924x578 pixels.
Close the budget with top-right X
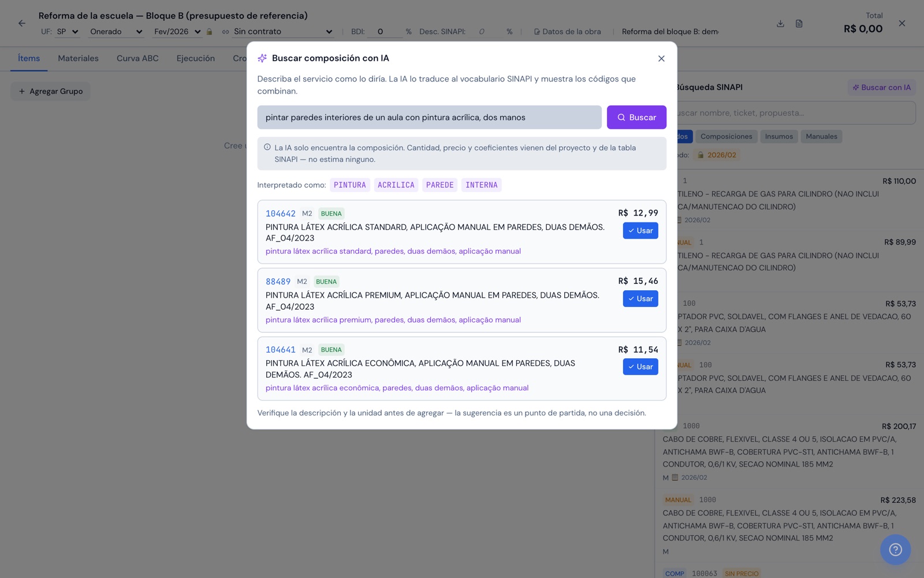click(901, 23)
